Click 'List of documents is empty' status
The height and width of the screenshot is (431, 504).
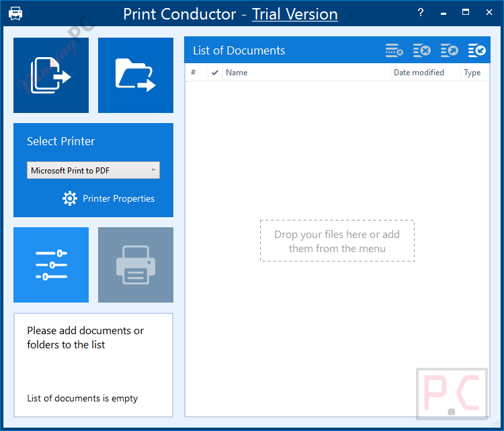[x=82, y=398]
